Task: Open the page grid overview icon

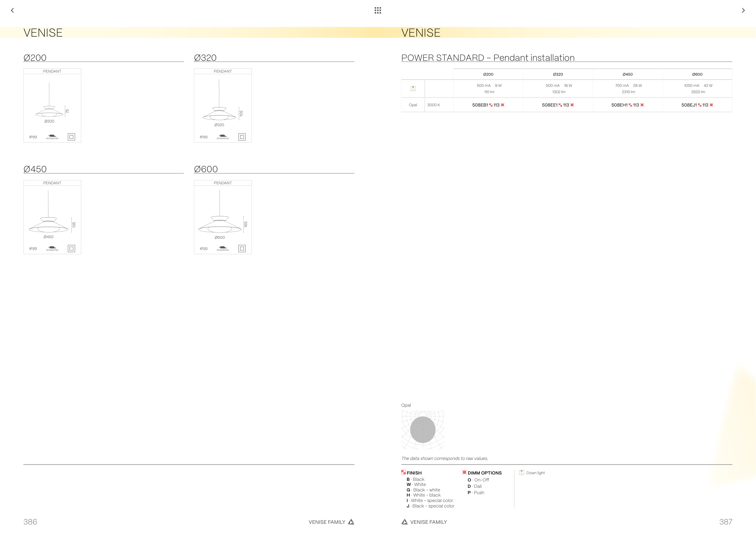Action: (x=378, y=10)
